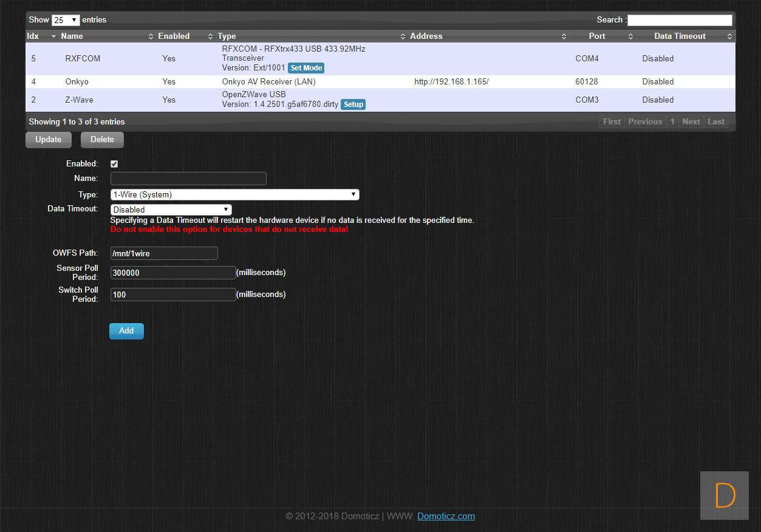Click the Sensor Poll Period field
Screen dimensions: 761x532
tap(173, 273)
